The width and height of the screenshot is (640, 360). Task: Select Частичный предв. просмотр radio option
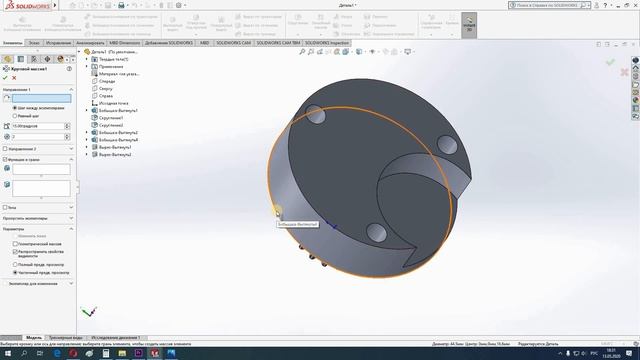pyautogui.click(x=15, y=272)
